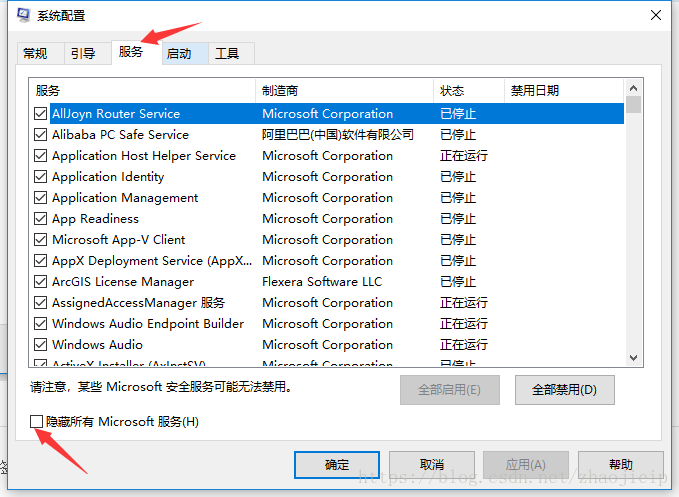
Task: Click 已停止 status of ArcGIS License Manager
Action: tap(458, 281)
